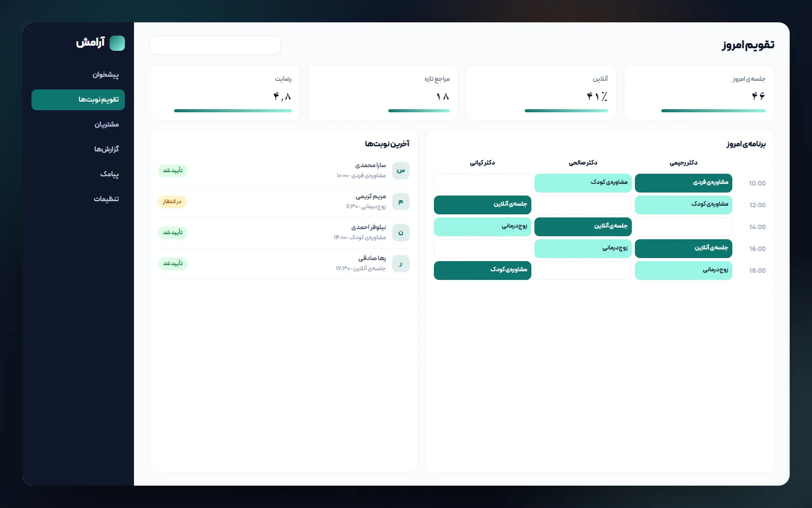Click the نیلوفر احمدی appointment name

point(368,228)
